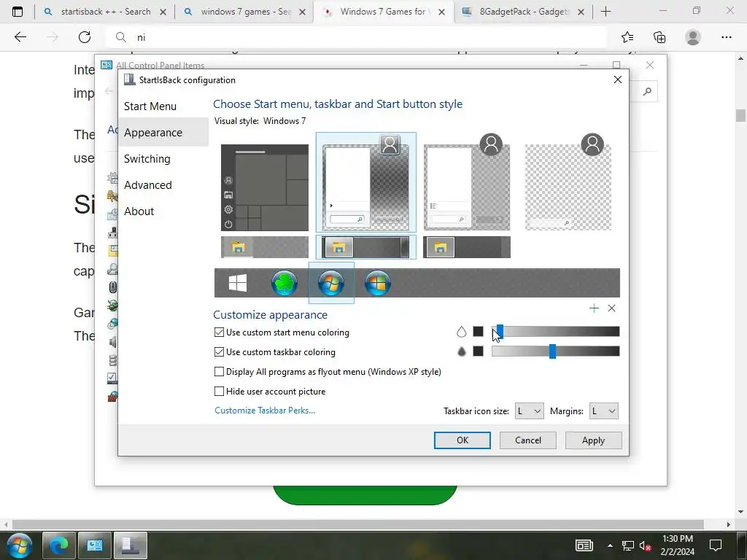This screenshot has height=560, width=747.
Task: Open Control Panel taskbar button
Action: coord(95,545)
